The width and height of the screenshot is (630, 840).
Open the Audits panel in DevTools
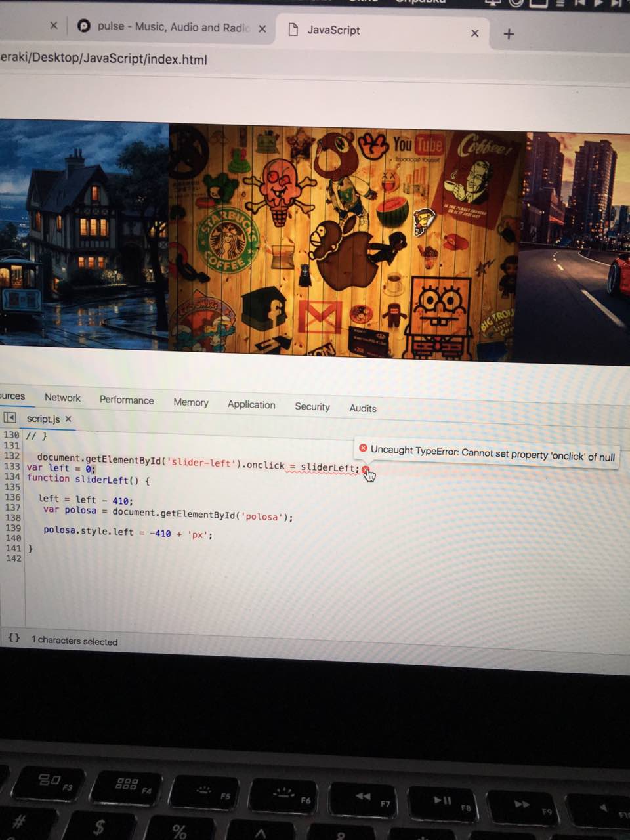point(363,408)
